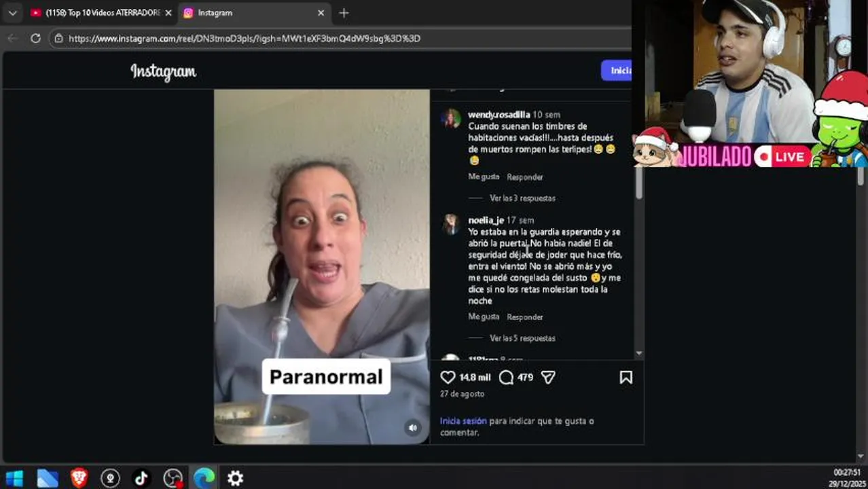Select the Instagram tab
This screenshot has height=489, width=868.
(253, 13)
